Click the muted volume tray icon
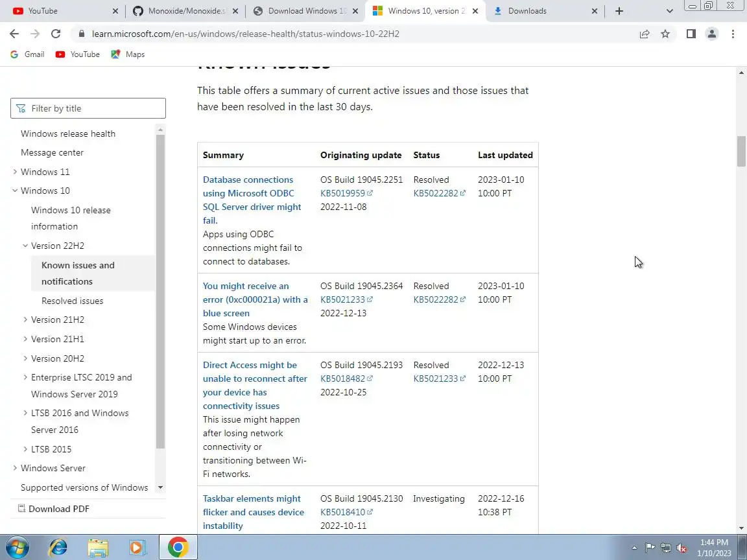747x560 pixels. pos(682,548)
